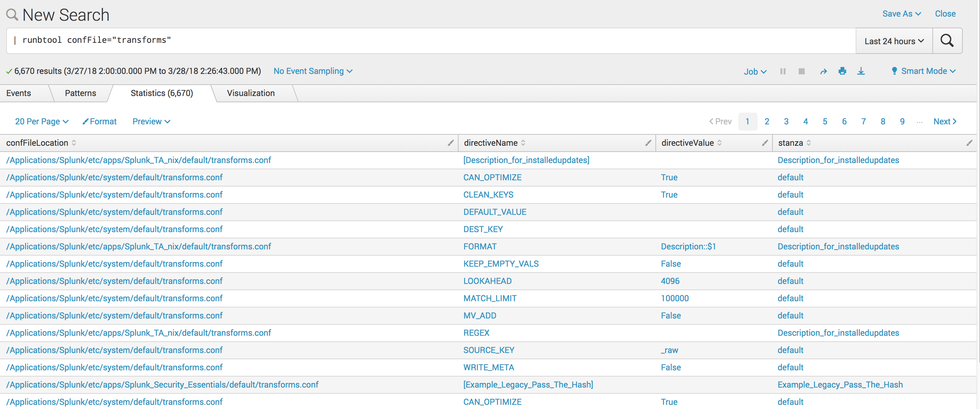Click Splunk_Security_Essentials transforms.conf path
980x409 pixels.
click(162, 385)
